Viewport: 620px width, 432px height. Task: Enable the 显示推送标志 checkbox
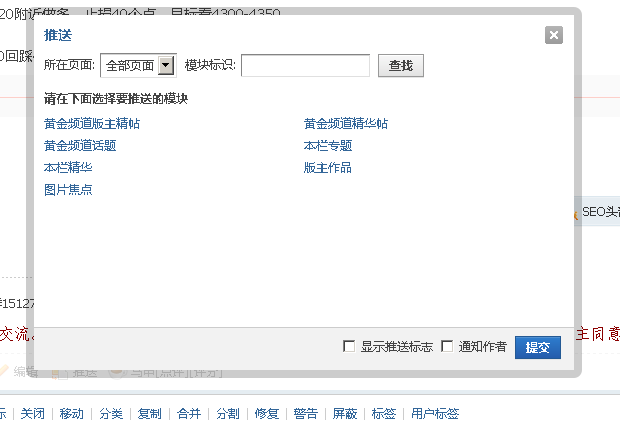click(x=349, y=346)
